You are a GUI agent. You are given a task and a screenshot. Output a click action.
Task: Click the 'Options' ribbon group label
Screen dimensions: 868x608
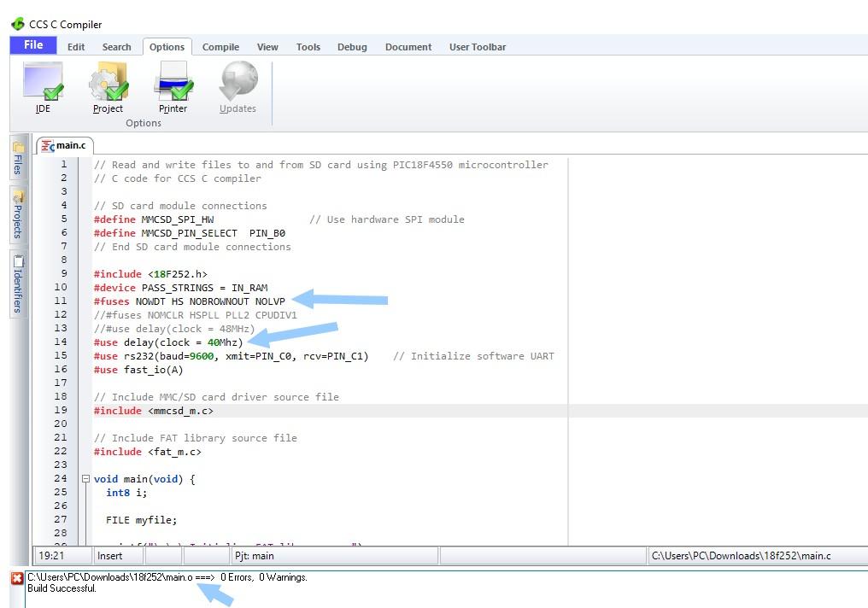(x=144, y=123)
